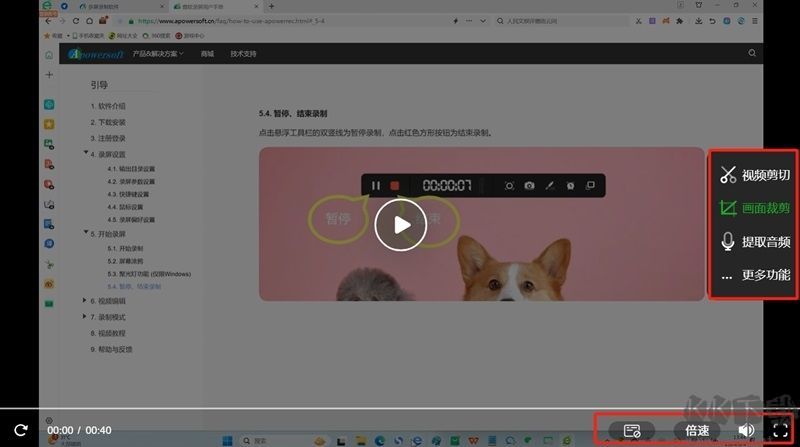The height and width of the screenshot is (447, 800).
Task: Open the 技术支持 header menu item
Action: pos(243,54)
